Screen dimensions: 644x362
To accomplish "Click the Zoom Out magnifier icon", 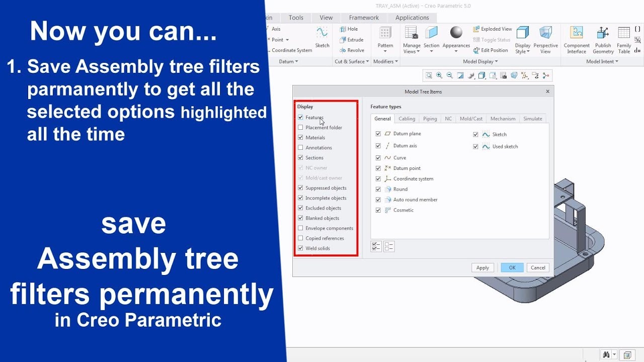I will 450,75.
